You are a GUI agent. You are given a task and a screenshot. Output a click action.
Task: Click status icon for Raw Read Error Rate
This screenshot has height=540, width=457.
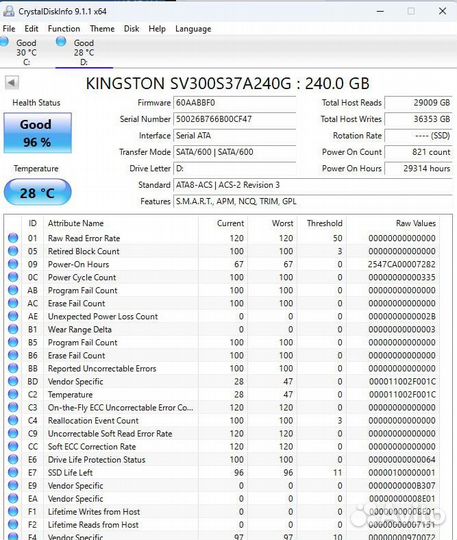coord(13,238)
